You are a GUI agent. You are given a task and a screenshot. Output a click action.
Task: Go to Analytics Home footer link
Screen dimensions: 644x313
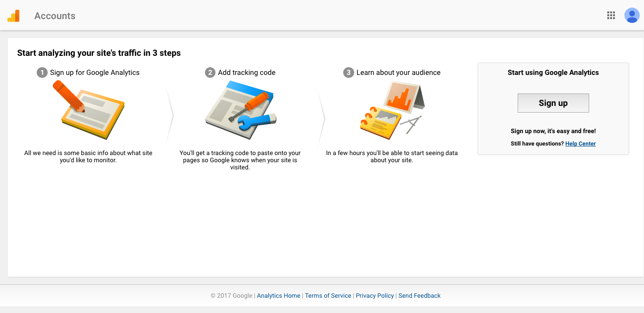(x=278, y=296)
